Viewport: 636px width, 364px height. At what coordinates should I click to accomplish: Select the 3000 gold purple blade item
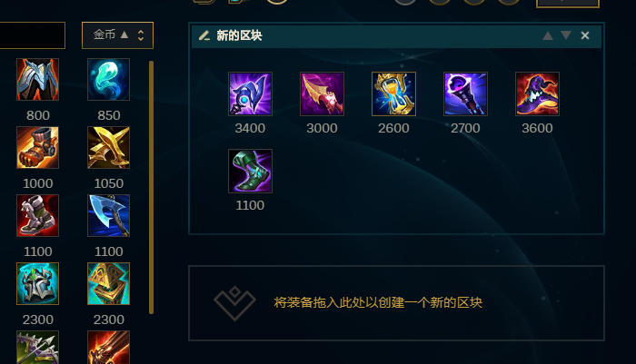tap(322, 94)
